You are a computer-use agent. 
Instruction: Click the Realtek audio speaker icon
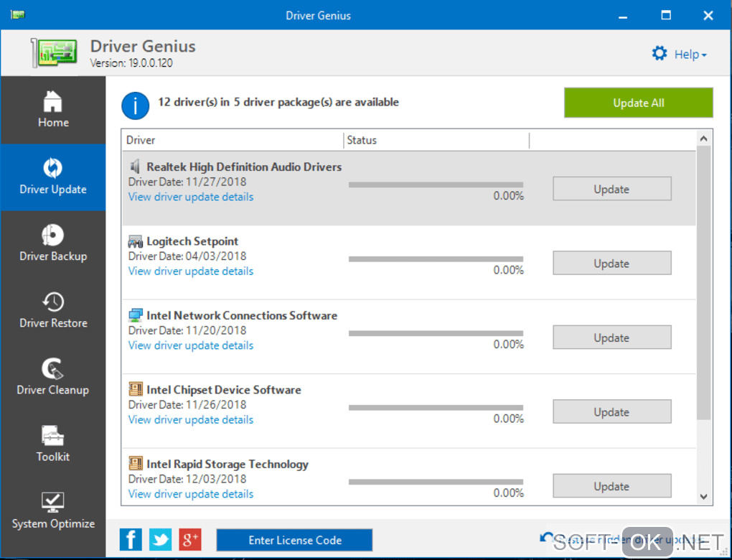(135, 167)
